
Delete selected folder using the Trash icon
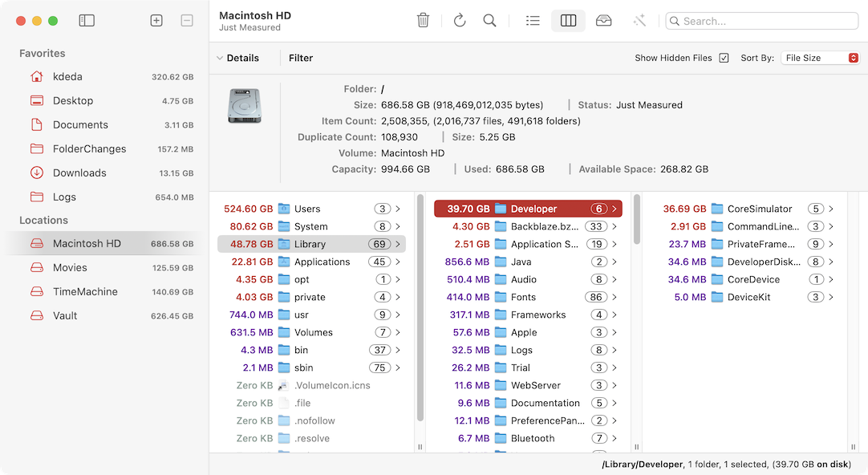tap(424, 20)
